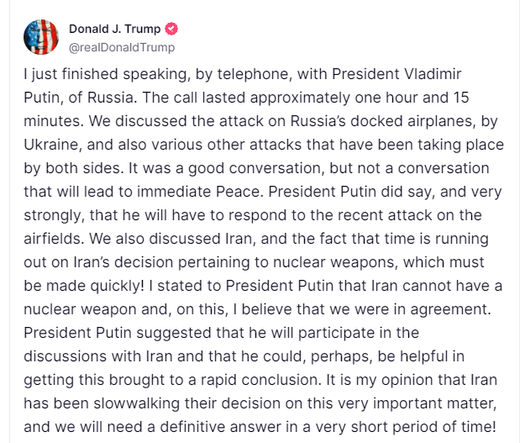
Task: Click the word 'strongly,' in the post
Action: coord(54,215)
